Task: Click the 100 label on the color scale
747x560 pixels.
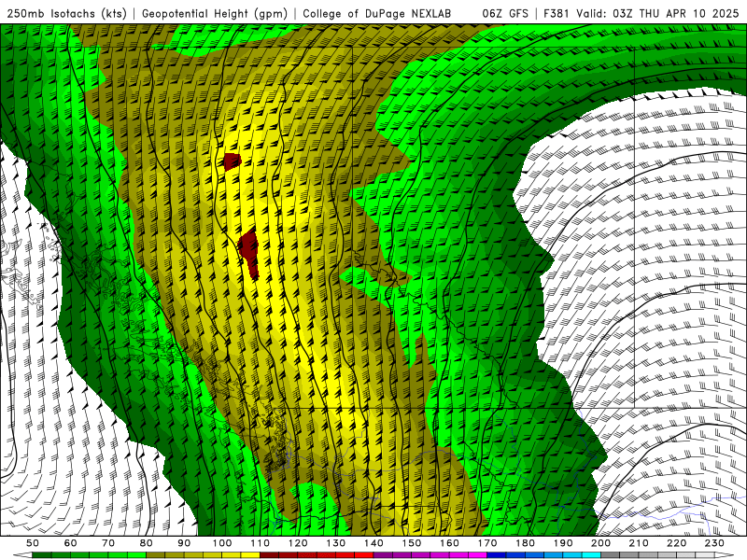Action: tap(222, 543)
